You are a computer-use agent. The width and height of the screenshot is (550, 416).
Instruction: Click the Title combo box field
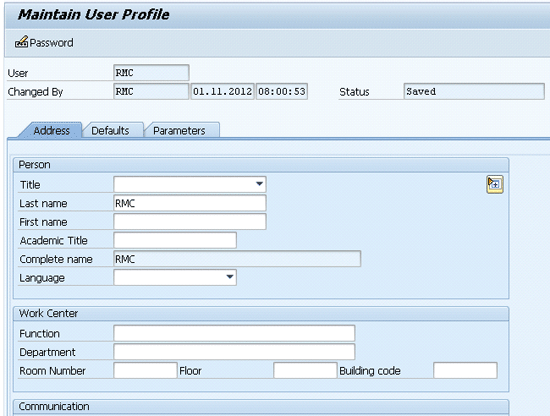[190, 184]
